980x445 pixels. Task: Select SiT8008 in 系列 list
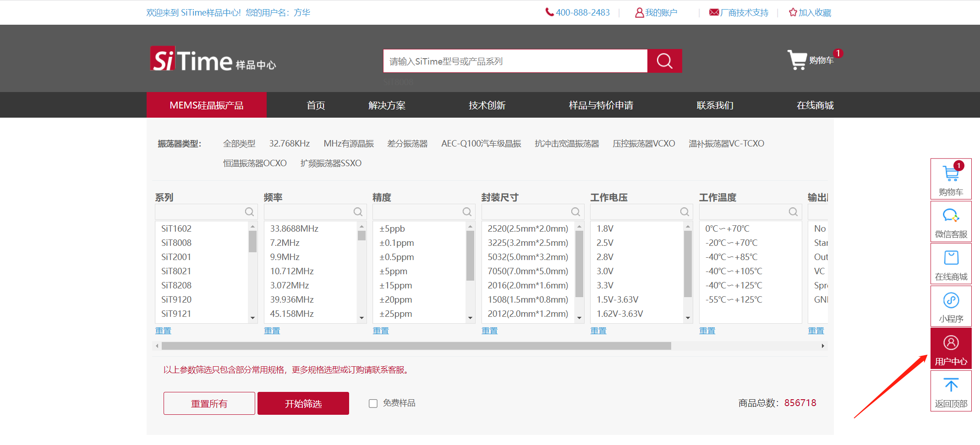(x=176, y=243)
